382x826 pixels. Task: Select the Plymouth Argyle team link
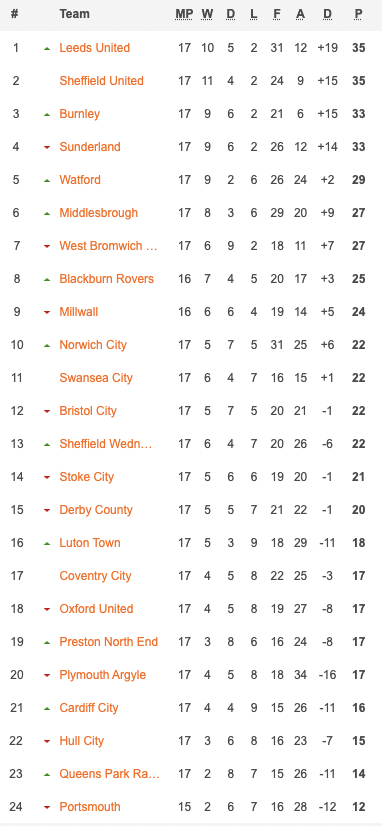click(103, 675)
